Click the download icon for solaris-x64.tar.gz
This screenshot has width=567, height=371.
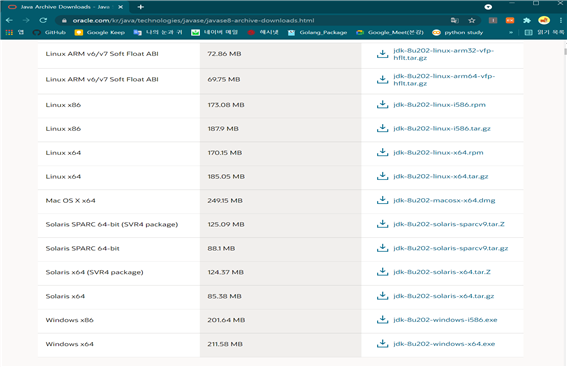382,296
